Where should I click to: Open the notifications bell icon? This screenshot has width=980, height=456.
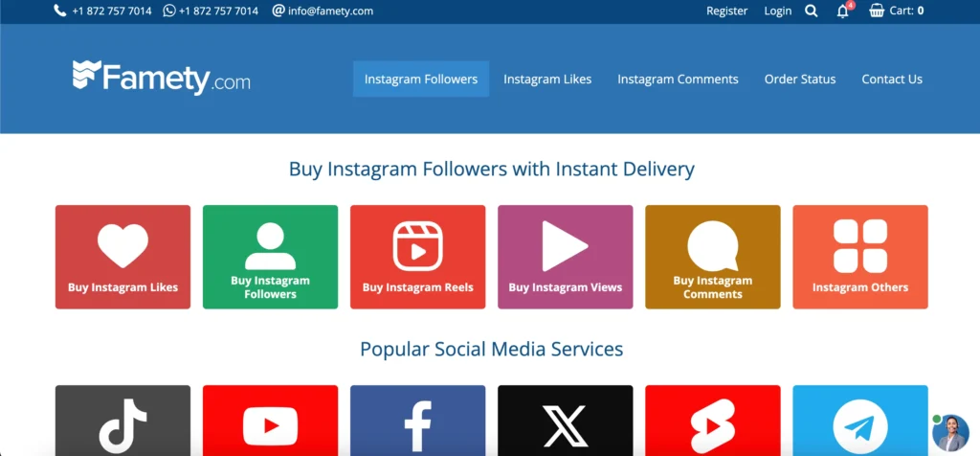tap(843, 11)
